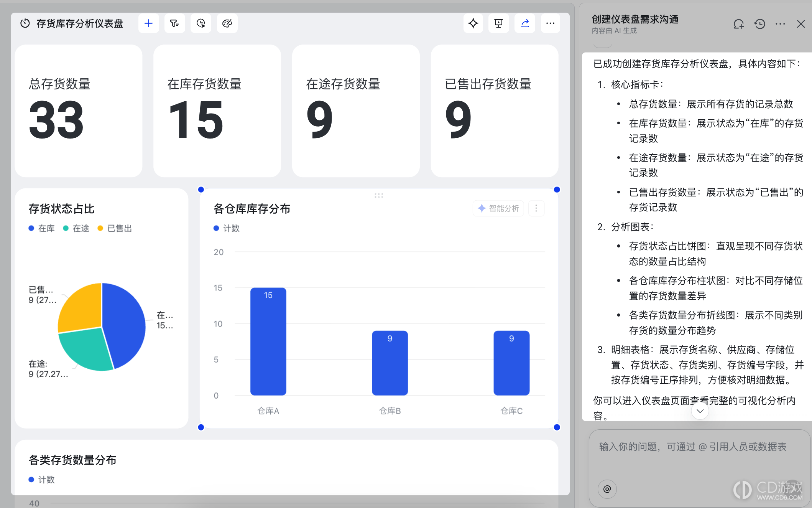Viewport: 812px width, 508px height.
Task: Click the 智能分析 button
Action: click(498, 208)
